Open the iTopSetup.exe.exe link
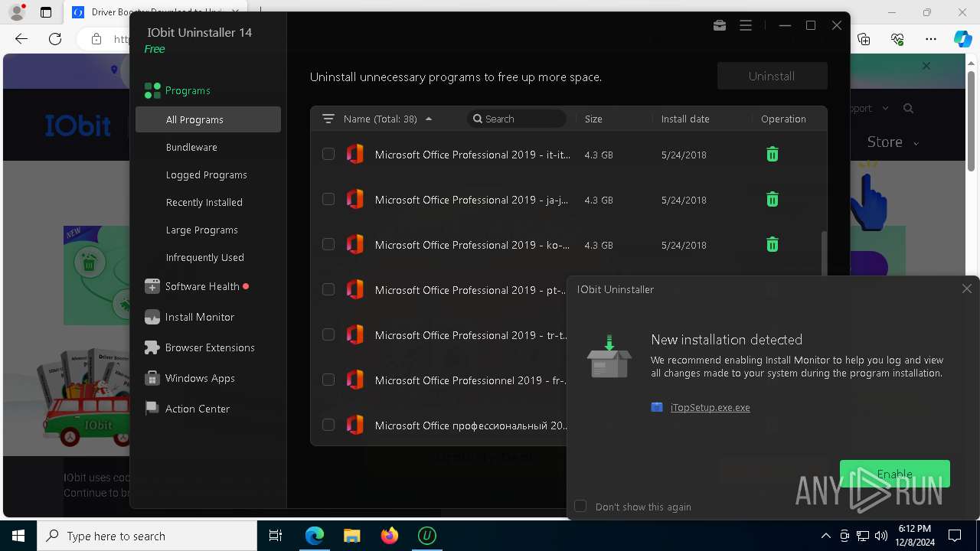This screenshot has height=551, width=980. pyautogui.click(x=710, y=407)
